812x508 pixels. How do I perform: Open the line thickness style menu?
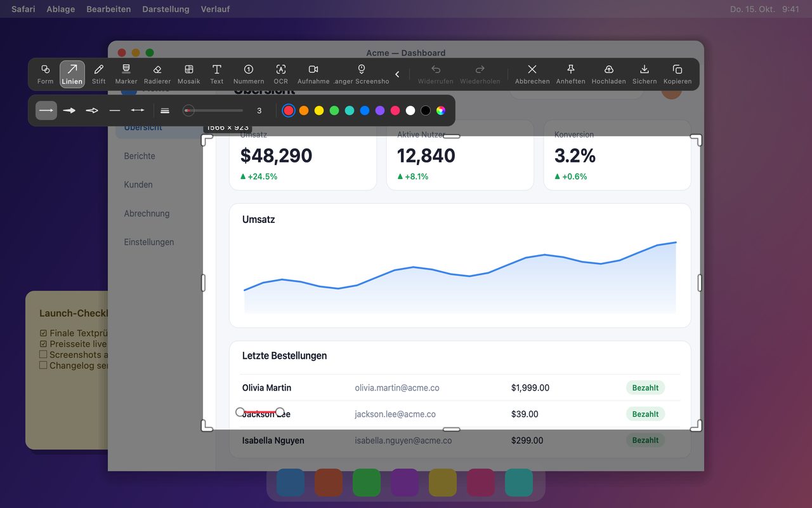[165, 110]
